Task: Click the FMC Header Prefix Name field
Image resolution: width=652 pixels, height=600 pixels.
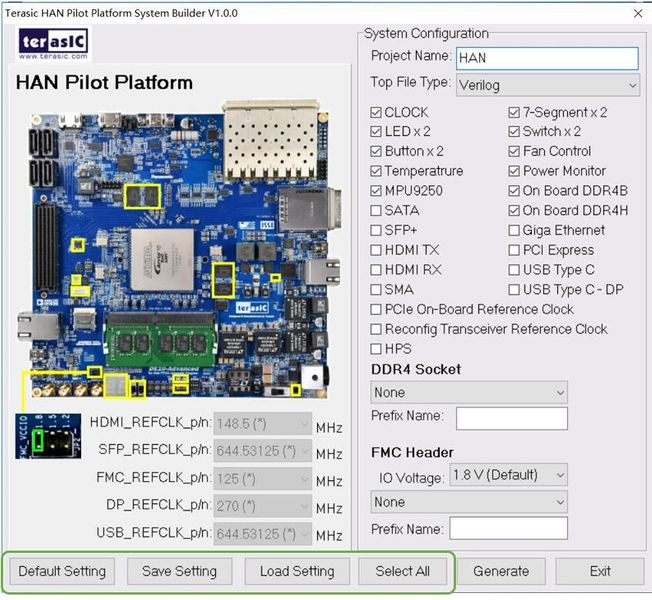Action: tap(508, 528)
